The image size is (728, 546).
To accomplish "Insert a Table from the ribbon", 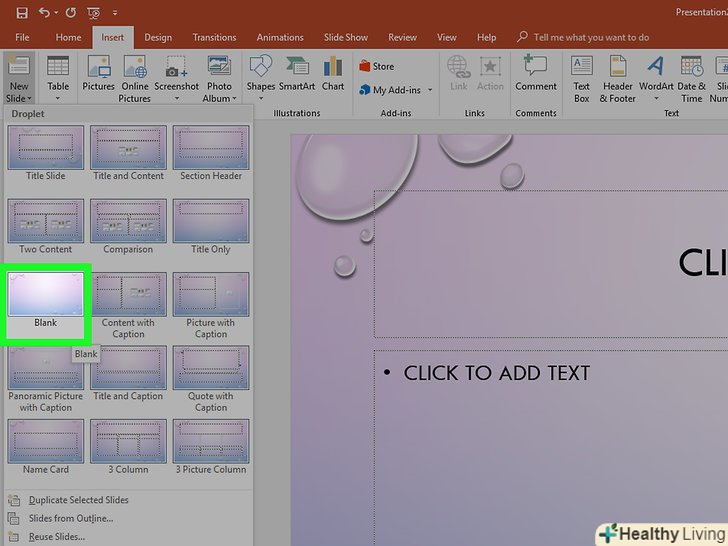I will pos(58,77).
